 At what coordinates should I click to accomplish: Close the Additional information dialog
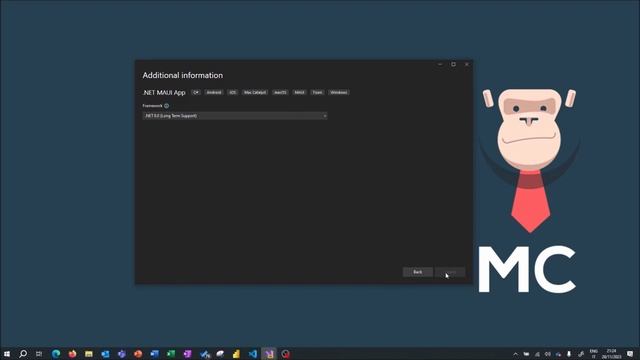click(x=467, y=64)
